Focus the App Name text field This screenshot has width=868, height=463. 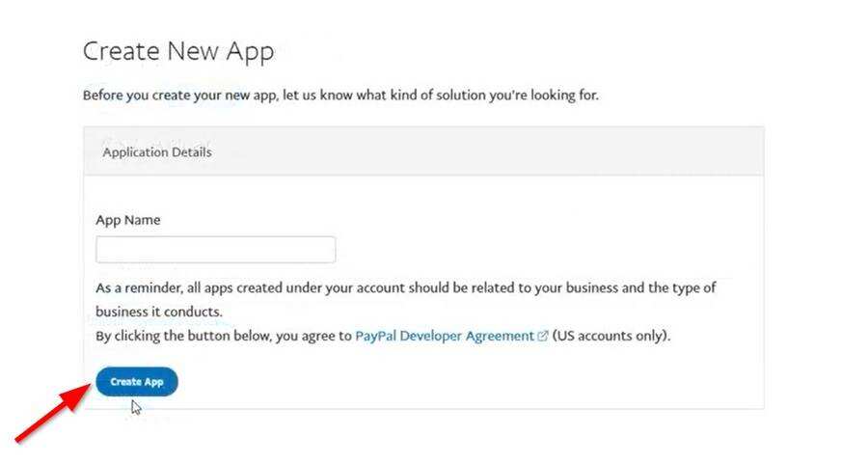215,250
